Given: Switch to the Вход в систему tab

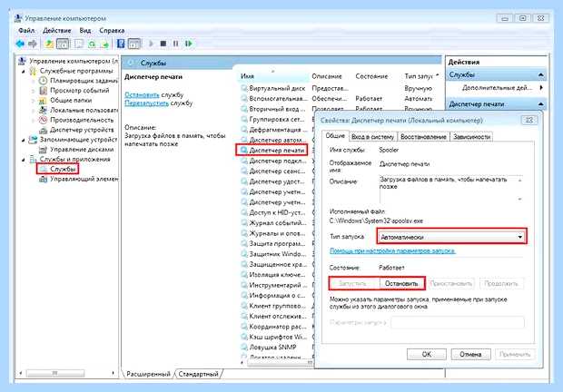Looking at the screenshot, I should (372, 137).
